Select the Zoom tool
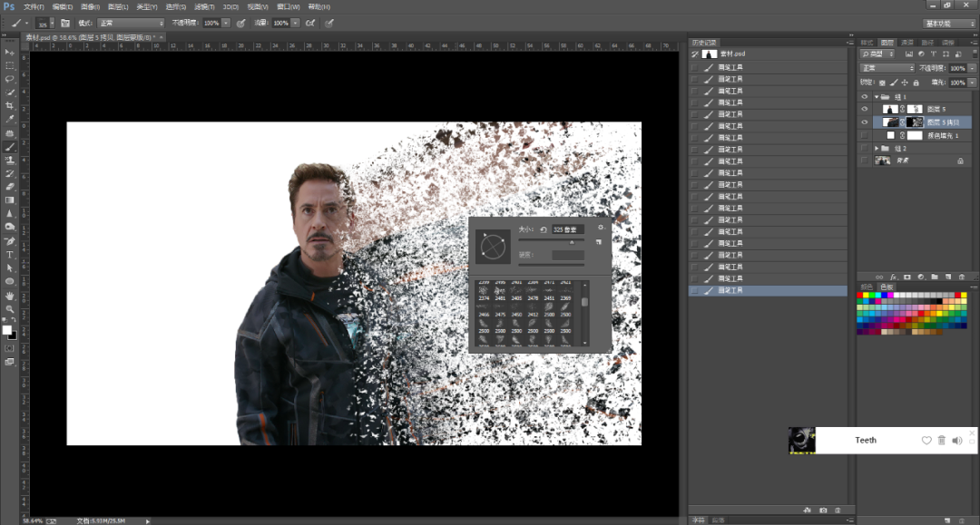The height and width of the screenshot is (525, 980). point(9,308)
